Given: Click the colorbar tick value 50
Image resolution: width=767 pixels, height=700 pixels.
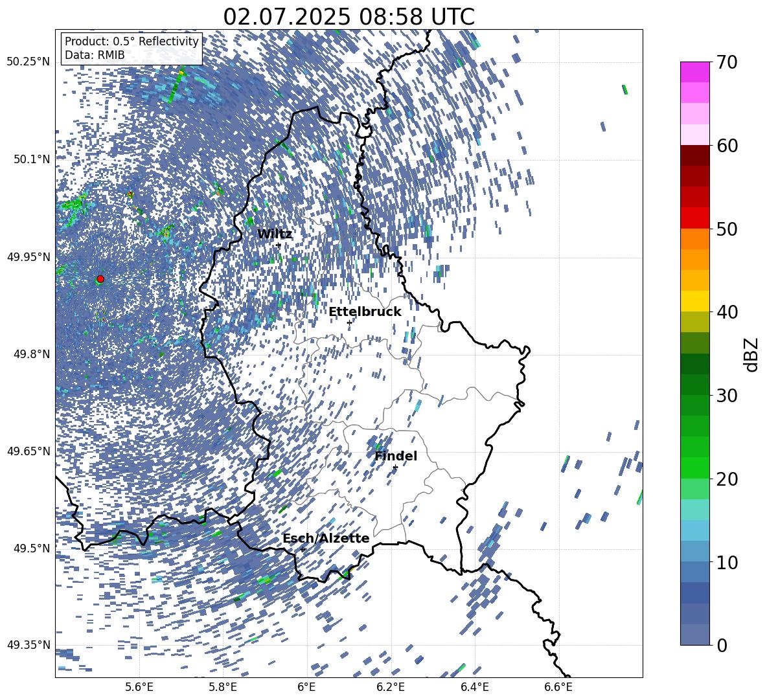Looking at the screenshot, I should pyautogui.click(x=726, y=229).
